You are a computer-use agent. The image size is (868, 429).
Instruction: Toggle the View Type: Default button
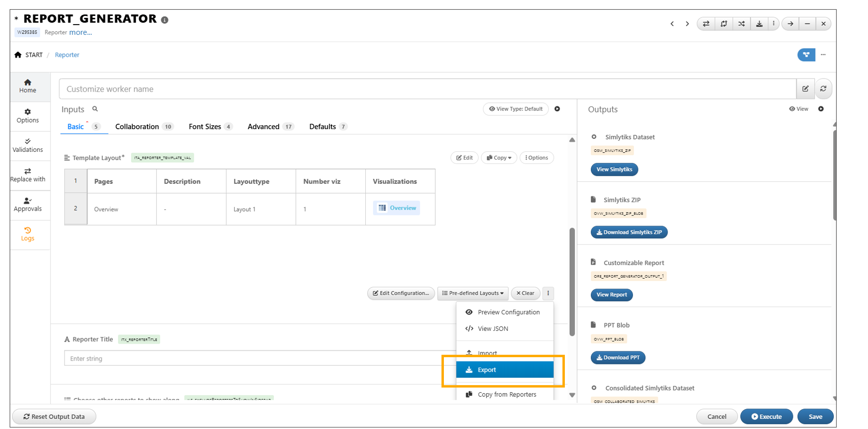point(516,109)
